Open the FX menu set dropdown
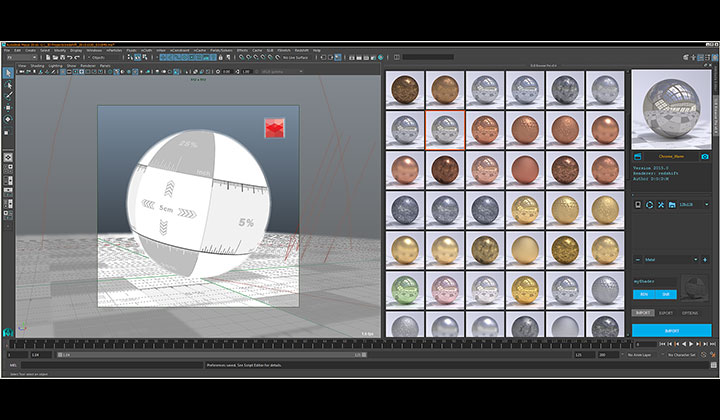 21,57
